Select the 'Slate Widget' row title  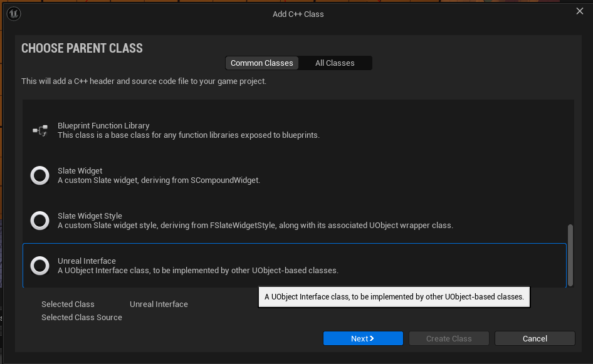point(80,171)
